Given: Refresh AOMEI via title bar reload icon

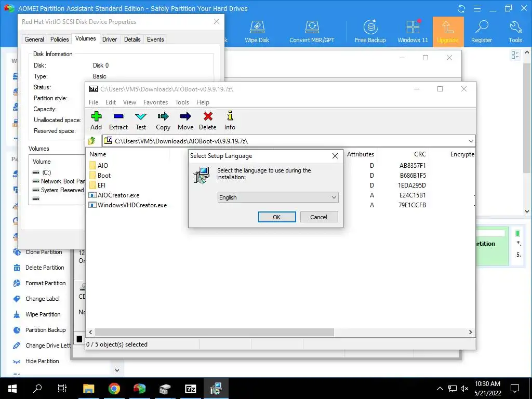Looking at the screenshot, I should [461, 8].
